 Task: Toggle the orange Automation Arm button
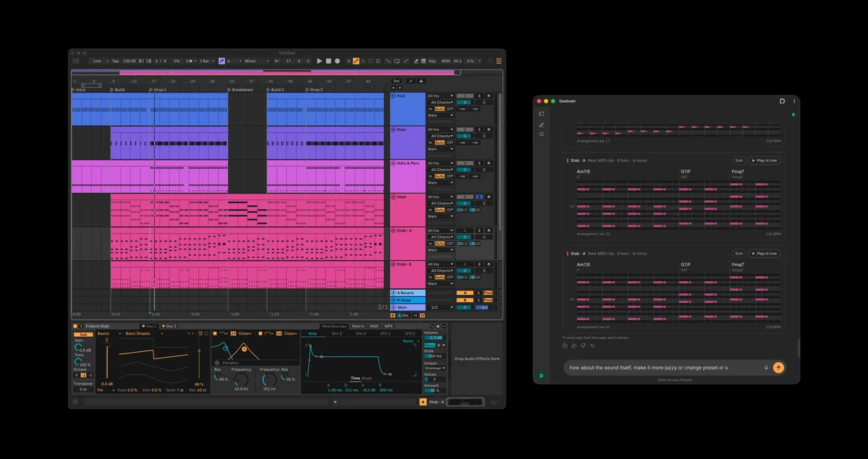(356, 61)
